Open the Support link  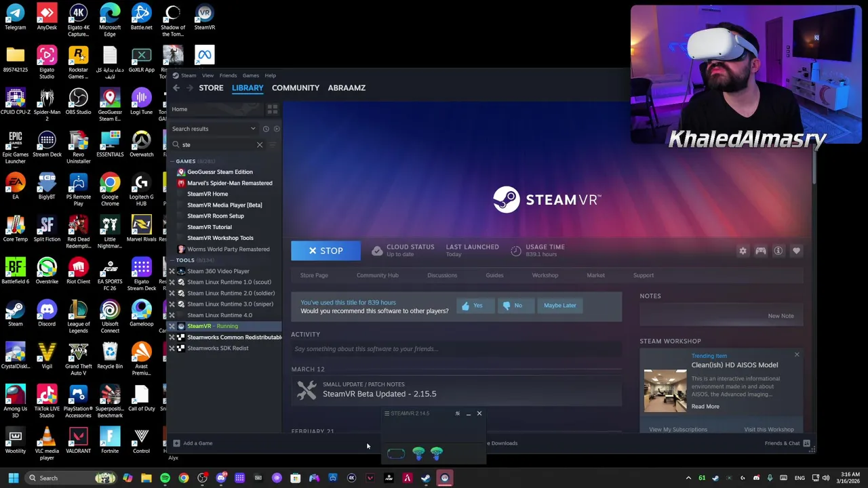pyautogui.click(x=643, y=275)
